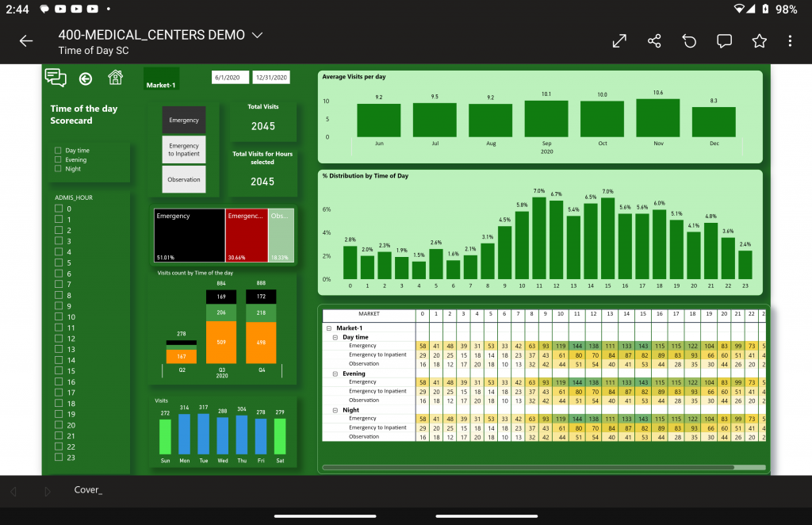Viewport: 812px width, 525px height.
Task: Collapse the Market-1 row in the matrix
Action: coord(328,328)
